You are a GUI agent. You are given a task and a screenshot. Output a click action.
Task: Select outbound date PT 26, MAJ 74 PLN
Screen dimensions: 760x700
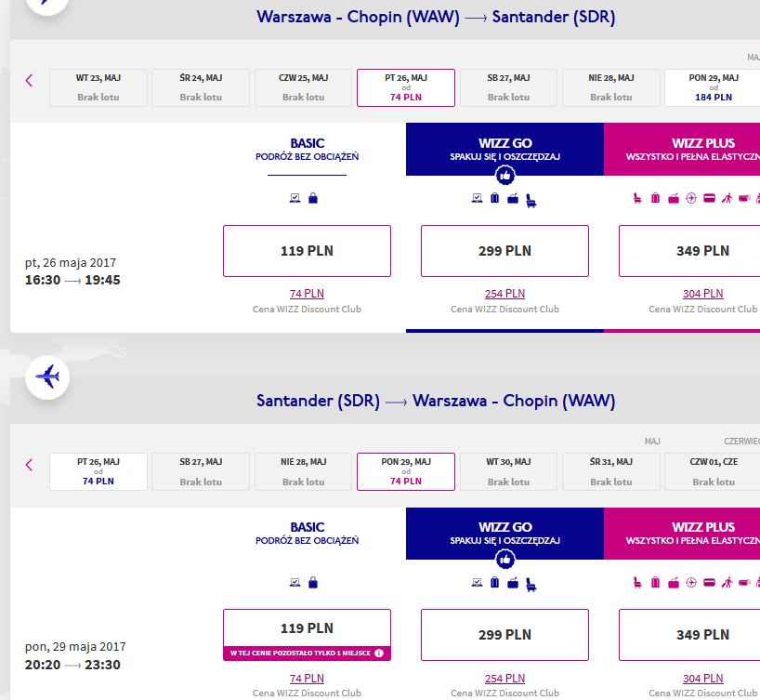[406, 87]
